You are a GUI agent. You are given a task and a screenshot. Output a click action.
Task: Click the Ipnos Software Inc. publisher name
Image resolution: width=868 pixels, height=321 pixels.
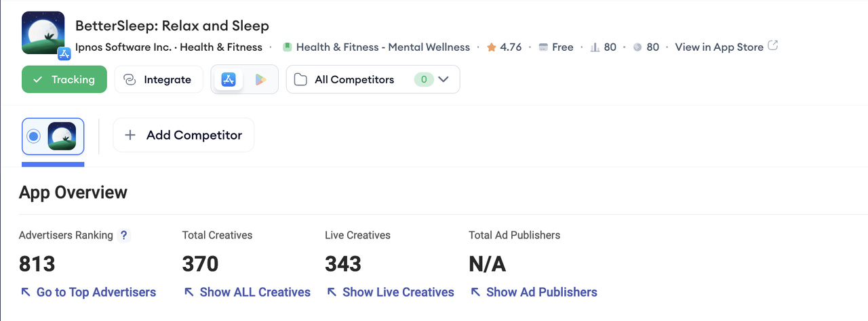(123, 47)
